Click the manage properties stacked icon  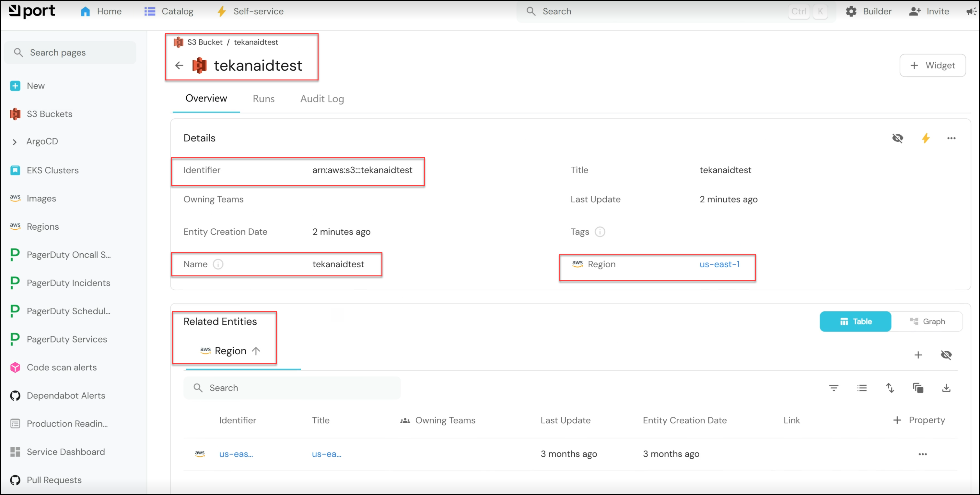[x=918, y=388]
